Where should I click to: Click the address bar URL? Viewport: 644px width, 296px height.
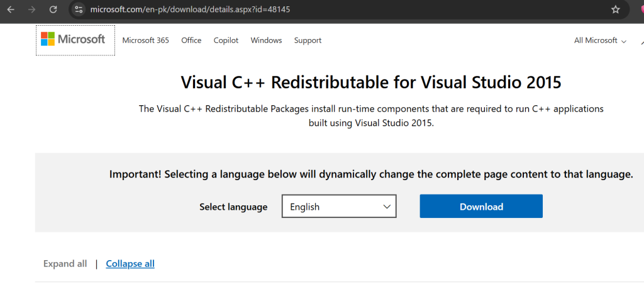190,9
